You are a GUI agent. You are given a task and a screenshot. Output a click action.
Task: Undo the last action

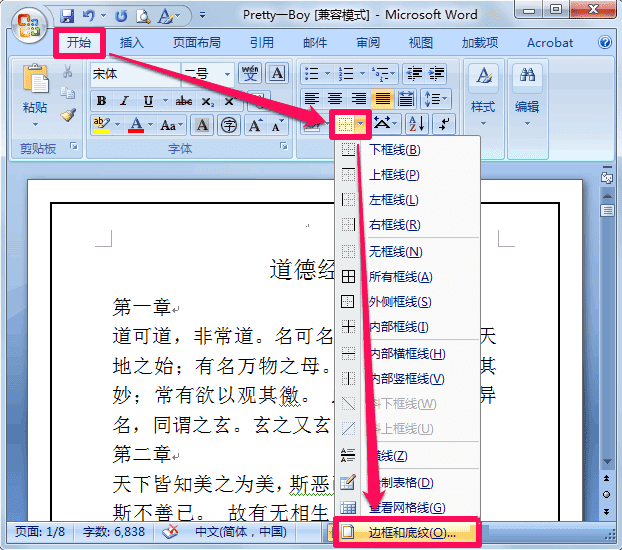point(89,16)
